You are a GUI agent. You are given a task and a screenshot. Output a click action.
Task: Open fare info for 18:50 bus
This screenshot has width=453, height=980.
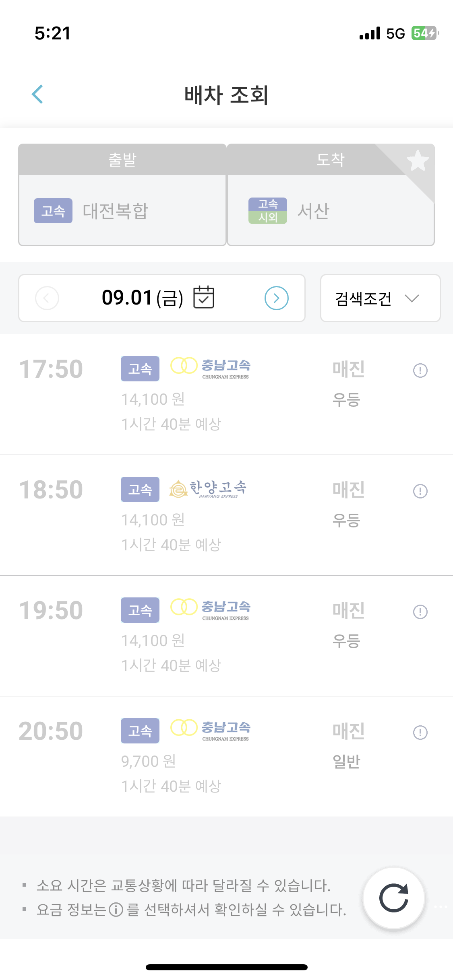click(x=420, y=491)
